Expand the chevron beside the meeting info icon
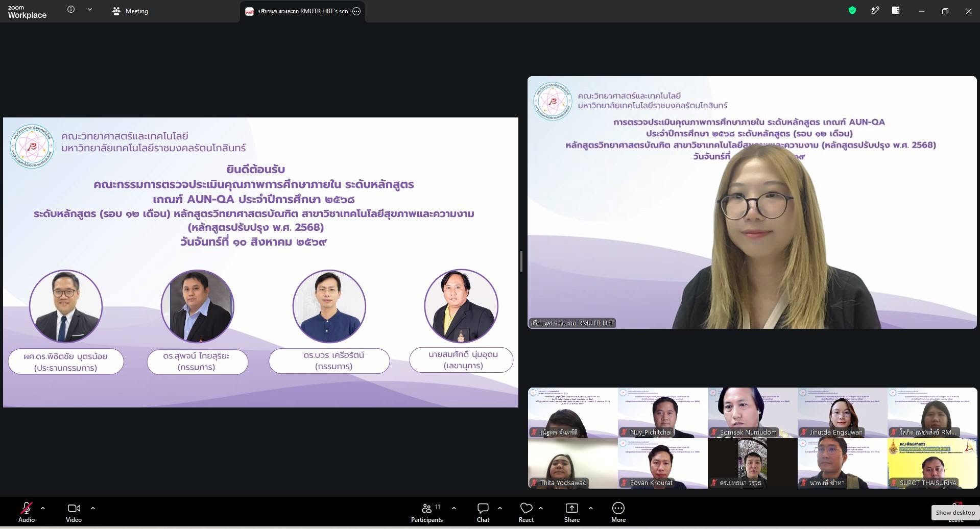980x529 pixels. (90, 10)
